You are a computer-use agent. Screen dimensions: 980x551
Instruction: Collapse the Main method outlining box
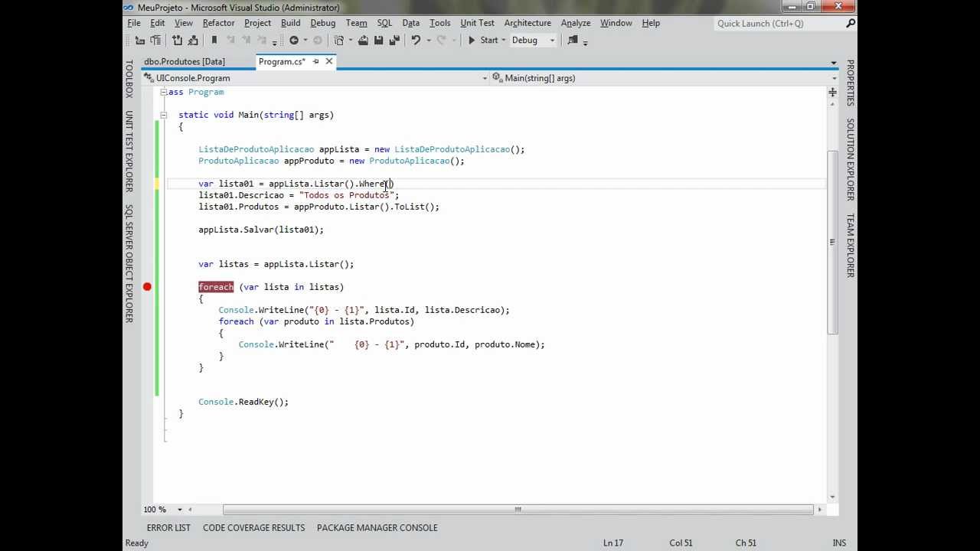(163, 115)
